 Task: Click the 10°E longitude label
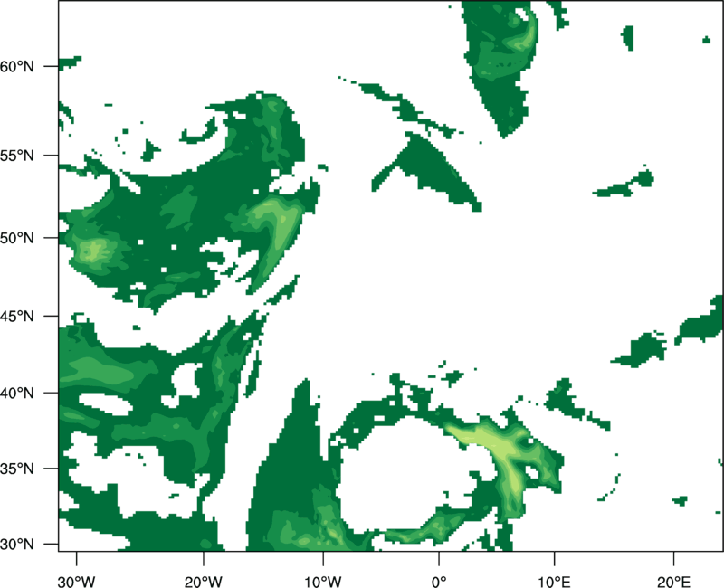tap(554, 582)
